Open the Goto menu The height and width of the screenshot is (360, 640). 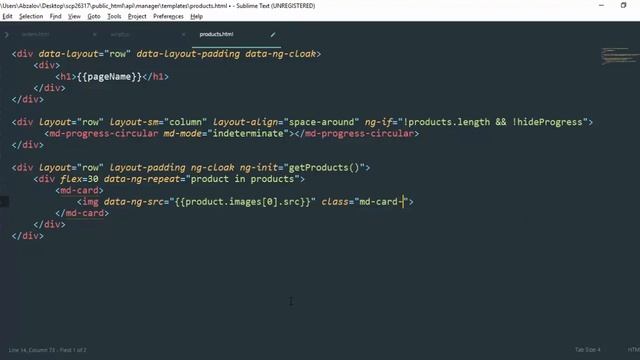94,16
